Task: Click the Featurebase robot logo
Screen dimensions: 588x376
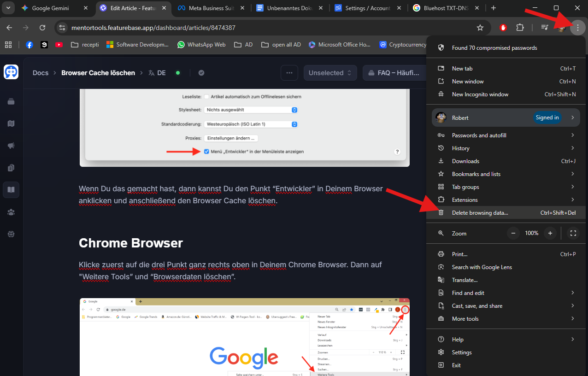Action: [x=11, y=72]
